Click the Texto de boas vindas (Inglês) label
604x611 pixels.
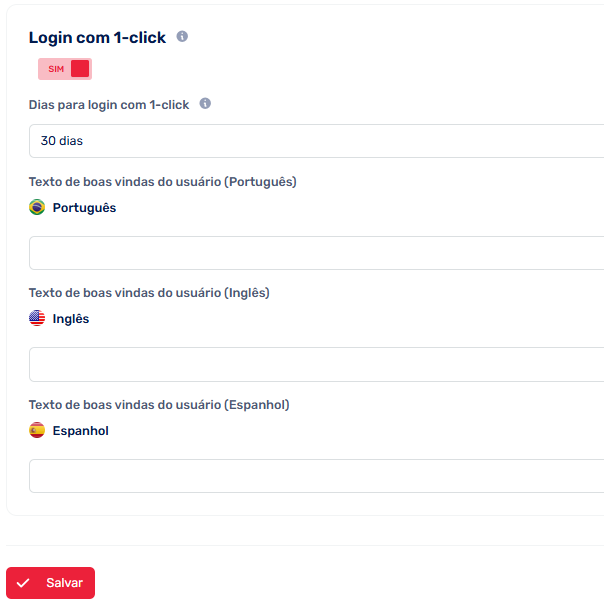pyautogui.click(x=149, y=293)
